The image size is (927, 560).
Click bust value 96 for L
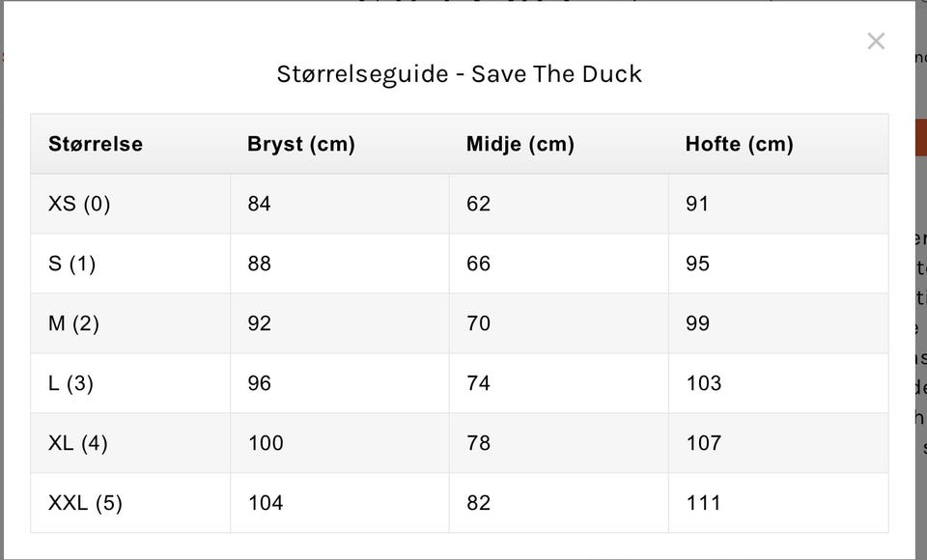[x=259, y=383]
